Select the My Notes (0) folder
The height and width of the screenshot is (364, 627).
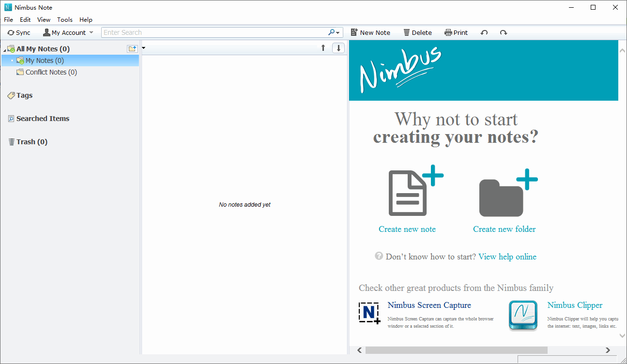70,61
